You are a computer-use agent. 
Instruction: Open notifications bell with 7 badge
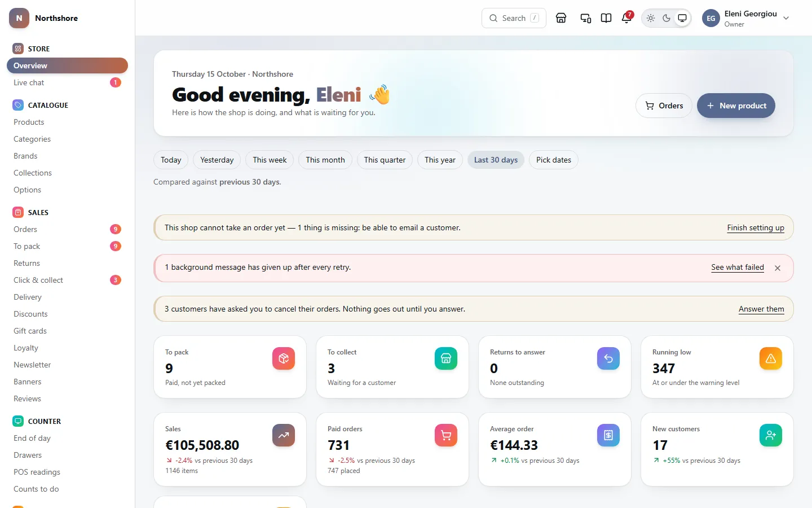click(x=626, y=18)
